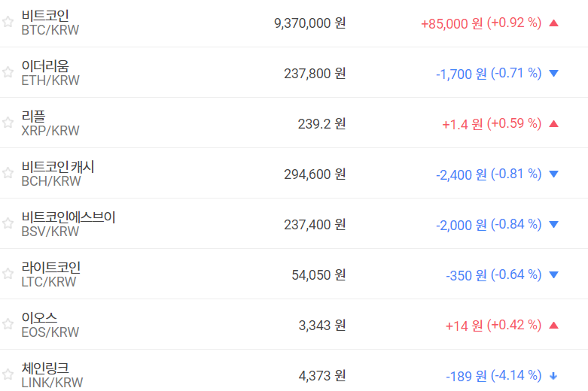Click the small down arrow on LINK row

(554, 375)
